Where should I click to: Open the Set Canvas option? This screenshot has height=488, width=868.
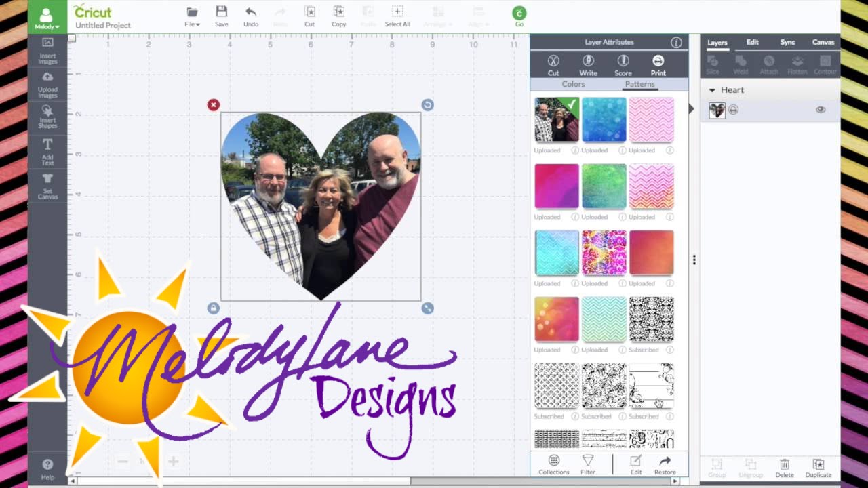pyautogui.click(x=47, y=186)
